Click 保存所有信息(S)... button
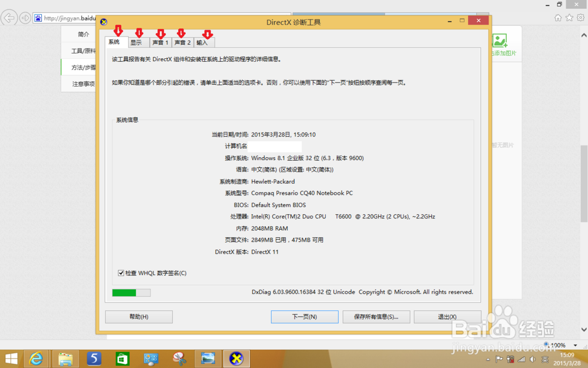Screen dimensions: 588x368 [376, 317]
